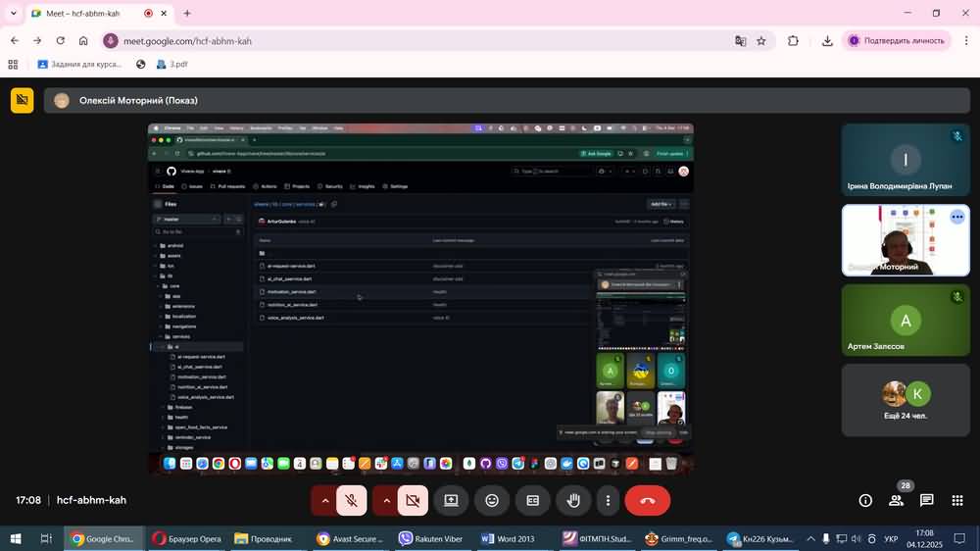
Task: Toggle closed captions in the call
Action: coord(532,500)
